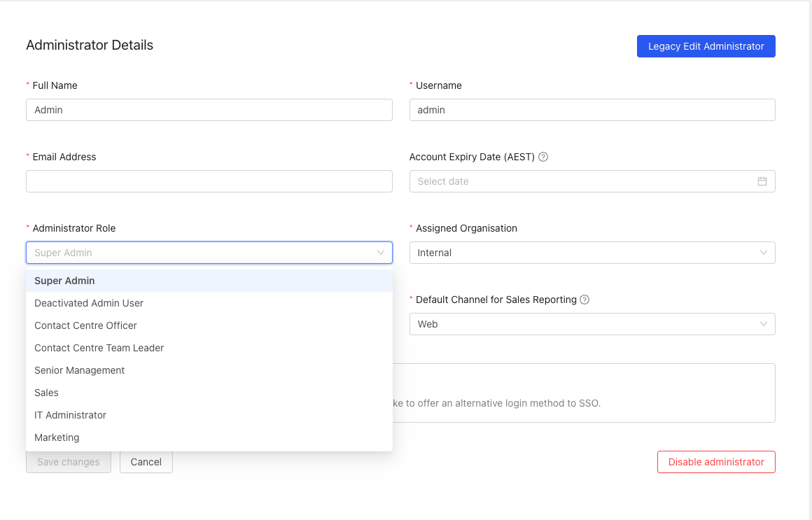Collapse the Administrator Role dropdown arrow

[x=381, y=253]
